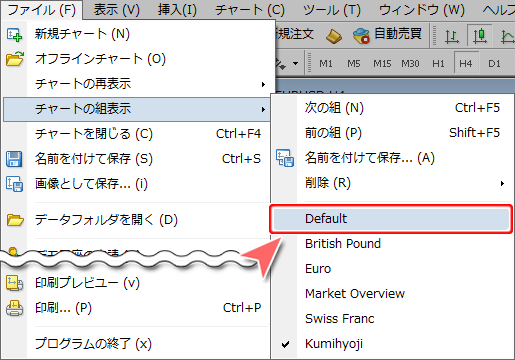515x360 pixels.
Task: Choose 印刷... (P) entry
Action: click(x=136, y=308)
